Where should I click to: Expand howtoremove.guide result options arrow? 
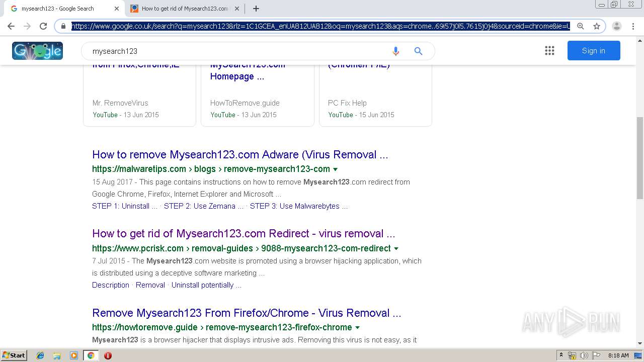[357, 327]
